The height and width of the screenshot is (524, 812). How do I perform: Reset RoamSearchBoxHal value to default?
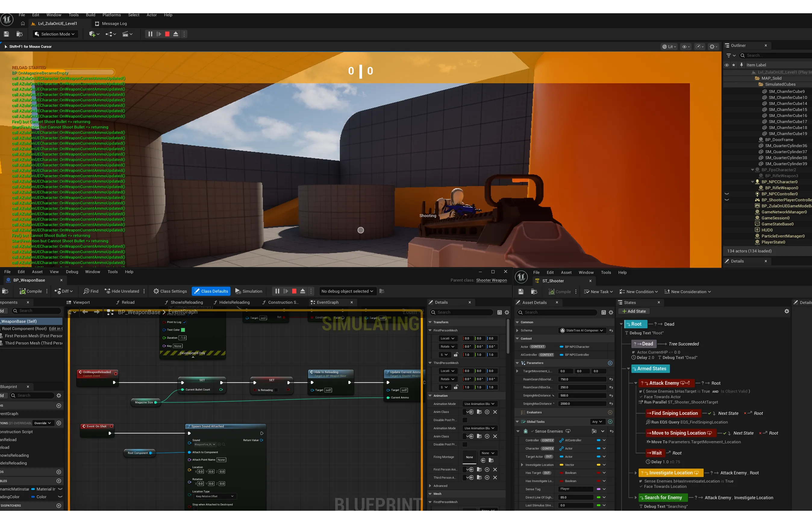611,379
